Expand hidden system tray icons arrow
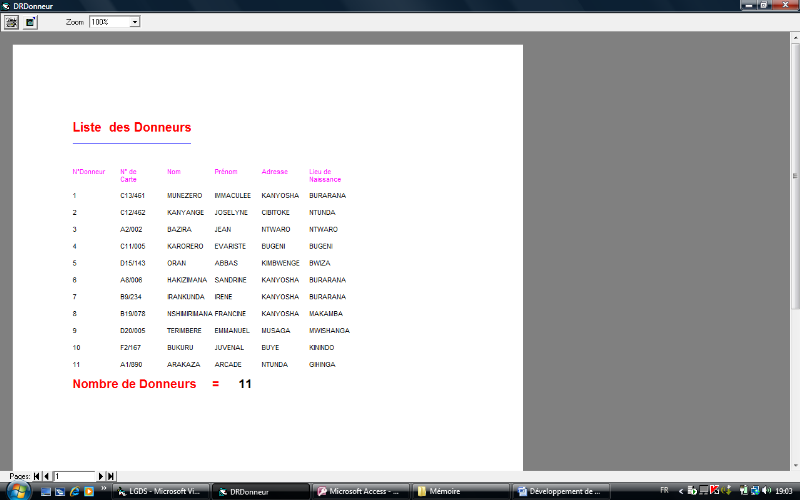 tap(681, 491)
